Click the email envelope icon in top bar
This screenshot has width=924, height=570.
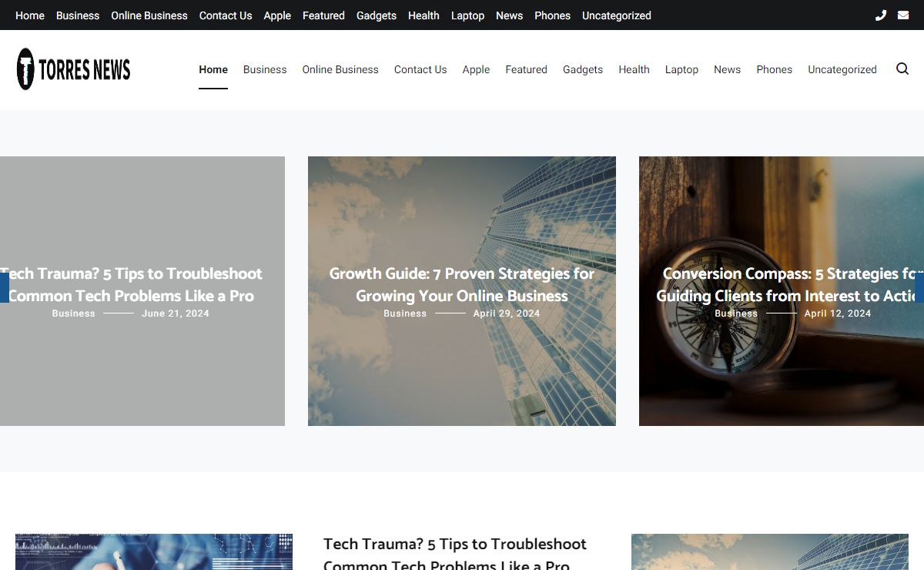coord(903,15)
